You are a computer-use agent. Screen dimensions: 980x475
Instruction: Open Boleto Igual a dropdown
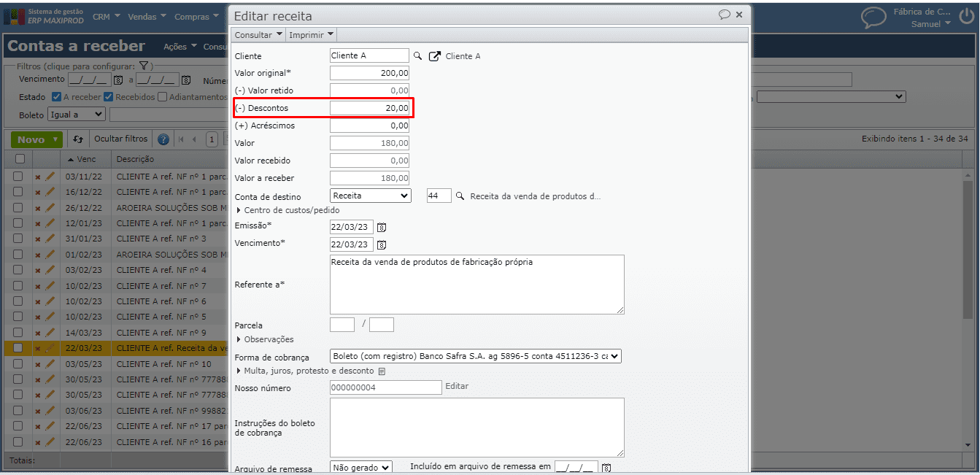(x=77, y=115)
